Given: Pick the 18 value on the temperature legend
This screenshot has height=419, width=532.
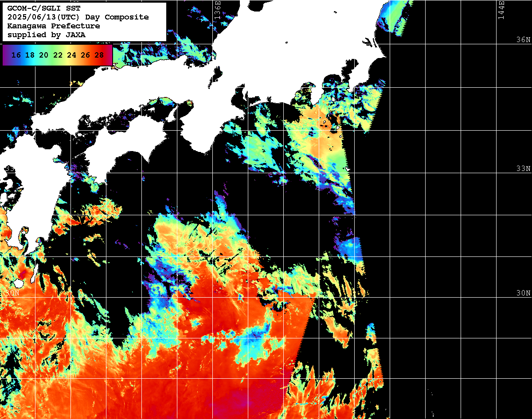Looking at the screenshot, I should tap(30, 55).
